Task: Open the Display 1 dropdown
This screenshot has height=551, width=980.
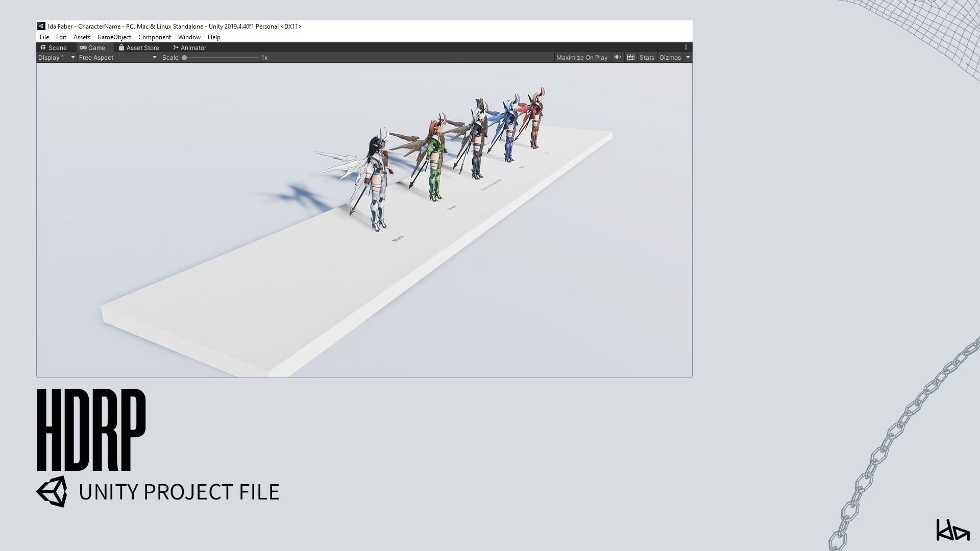Action: (x=56, y=58)
